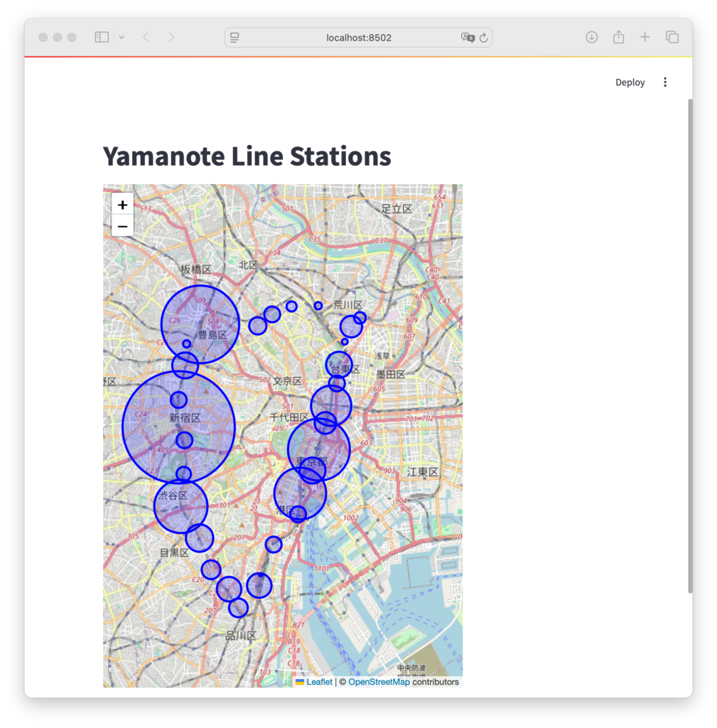Zoom in on the map
The image size is (717, 728).
coord(122,205)
